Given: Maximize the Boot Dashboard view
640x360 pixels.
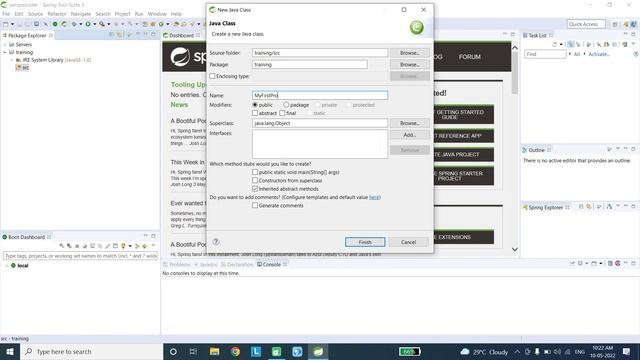Looking at the screenshot, I should pyautogui.click(x=153, y=236).
